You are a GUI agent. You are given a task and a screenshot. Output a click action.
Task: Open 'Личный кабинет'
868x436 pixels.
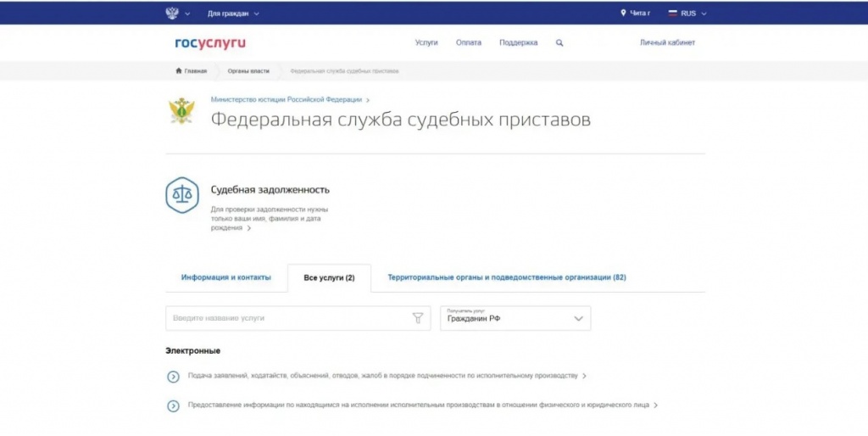coord(667,42)
